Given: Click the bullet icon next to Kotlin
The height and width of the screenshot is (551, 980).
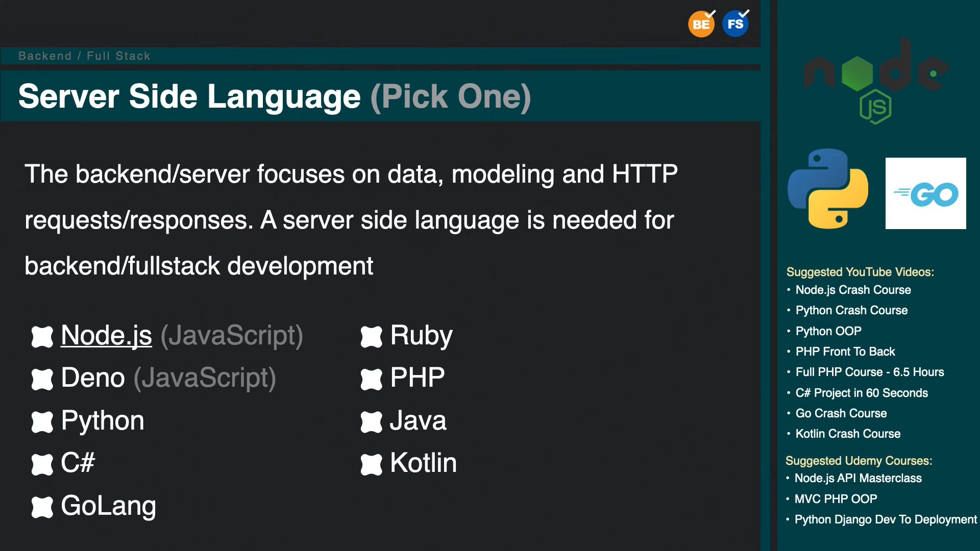Looking at the screenshot, I should (x=371, y=464).
